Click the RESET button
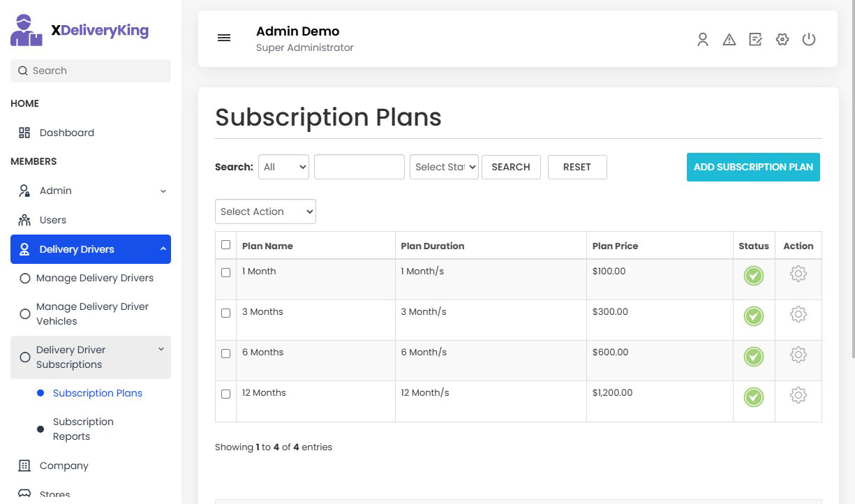 coord(577,167)
